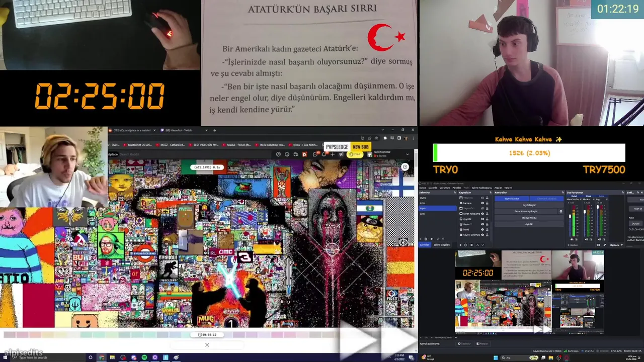The width and height of the screenshot is (644, 362).
Task: Mute the Masaüstü Ses speaker icon
Action: click(x=572, y=239)
